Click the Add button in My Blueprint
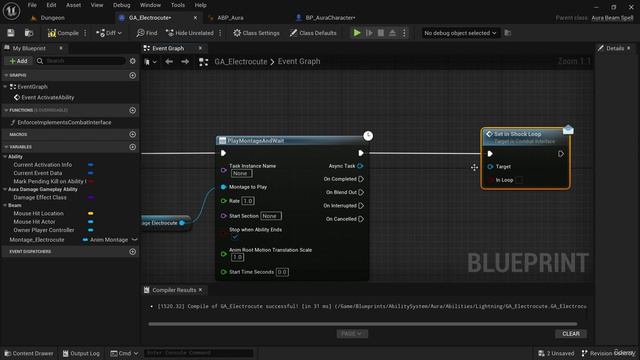The image size is (640, 360). point(18,61)
